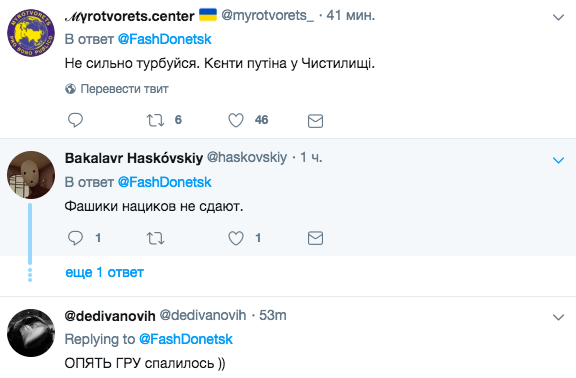
Task: Reply to Bakalavr Haskóvskiy's tweet
Action: [75, 238]
